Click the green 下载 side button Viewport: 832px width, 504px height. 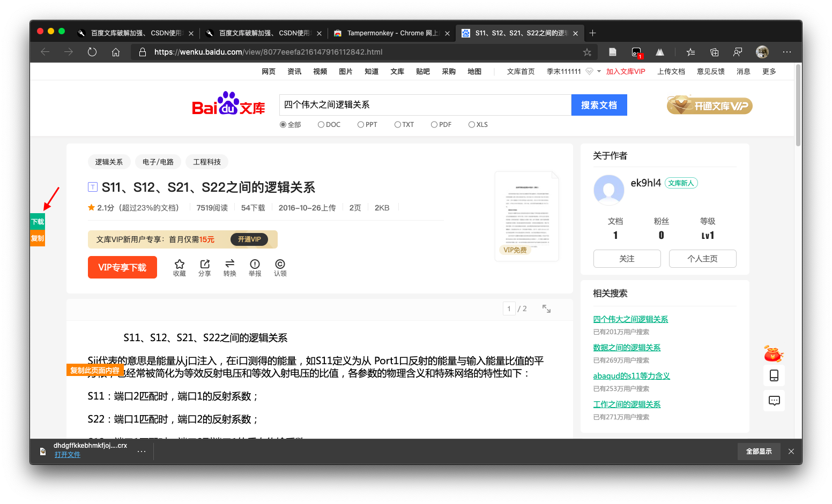[x=38, y=222]
